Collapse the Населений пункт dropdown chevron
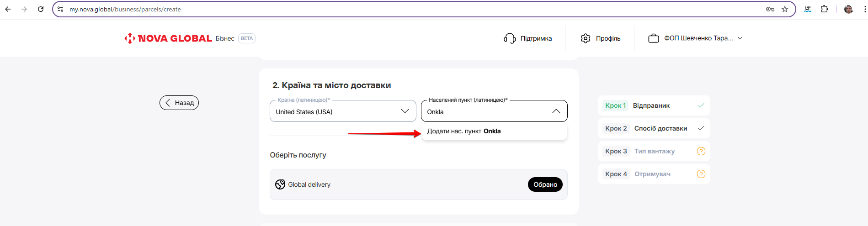 tap(556, 111)
